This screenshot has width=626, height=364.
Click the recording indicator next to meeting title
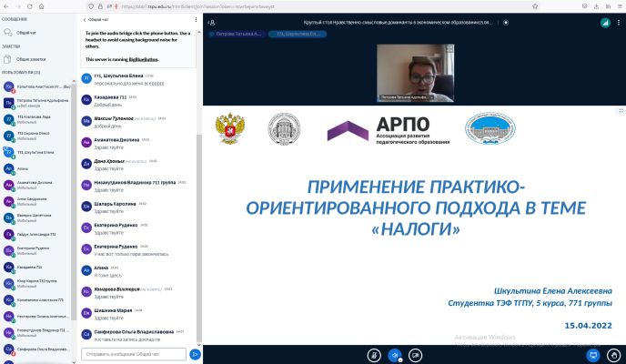point(506,23)
